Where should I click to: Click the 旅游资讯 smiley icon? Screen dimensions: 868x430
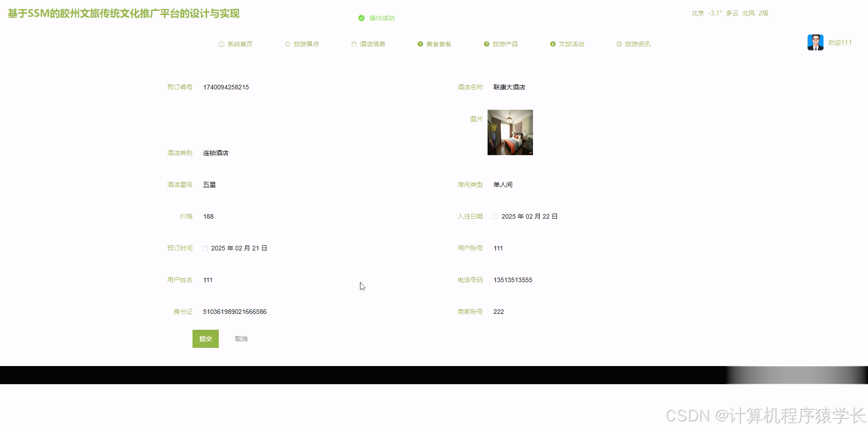pos(619,44)
